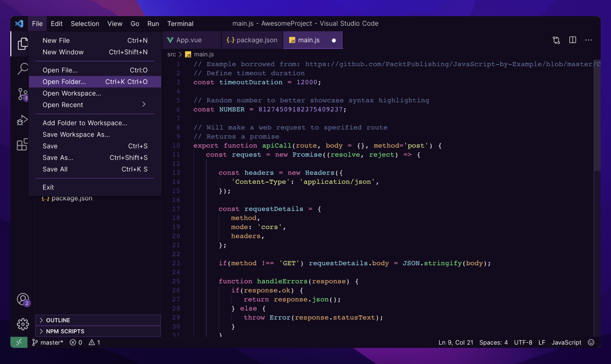Screen dimensions: 611x364
Task: Click the handleErrors function name on line 25
Action: click(282, 281)
